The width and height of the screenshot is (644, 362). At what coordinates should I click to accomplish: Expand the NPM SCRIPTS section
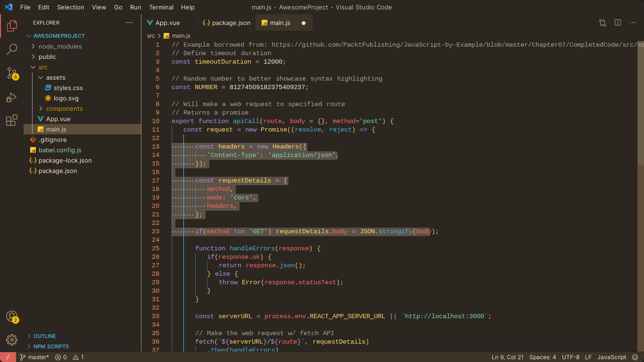51,346
